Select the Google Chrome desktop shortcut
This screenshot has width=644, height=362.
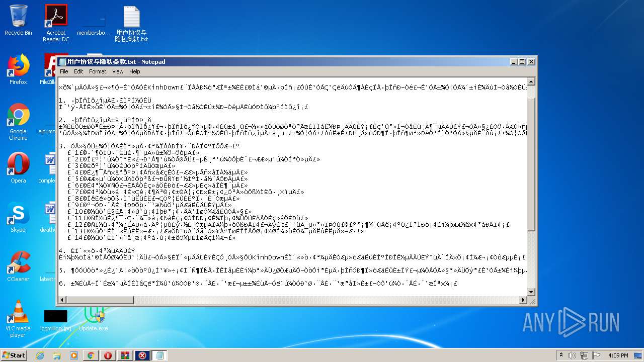(18, 122)
